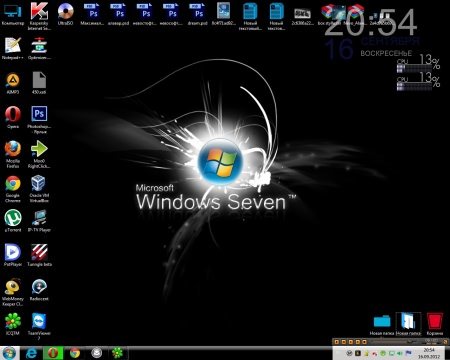Launch the Tunngle beta shortcut
Image resolution: width=450 pixels, height=360 pixels.
coord(39,255)
